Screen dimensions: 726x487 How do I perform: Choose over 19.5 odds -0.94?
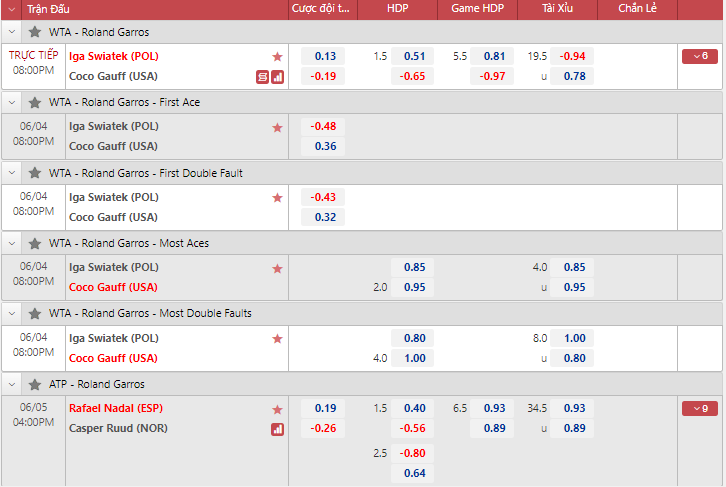572,56
